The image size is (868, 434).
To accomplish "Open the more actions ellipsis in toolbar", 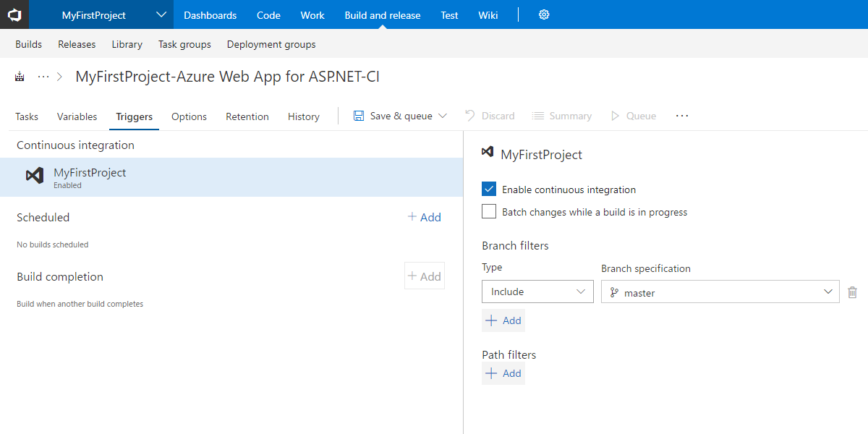I will click(682, 116).
